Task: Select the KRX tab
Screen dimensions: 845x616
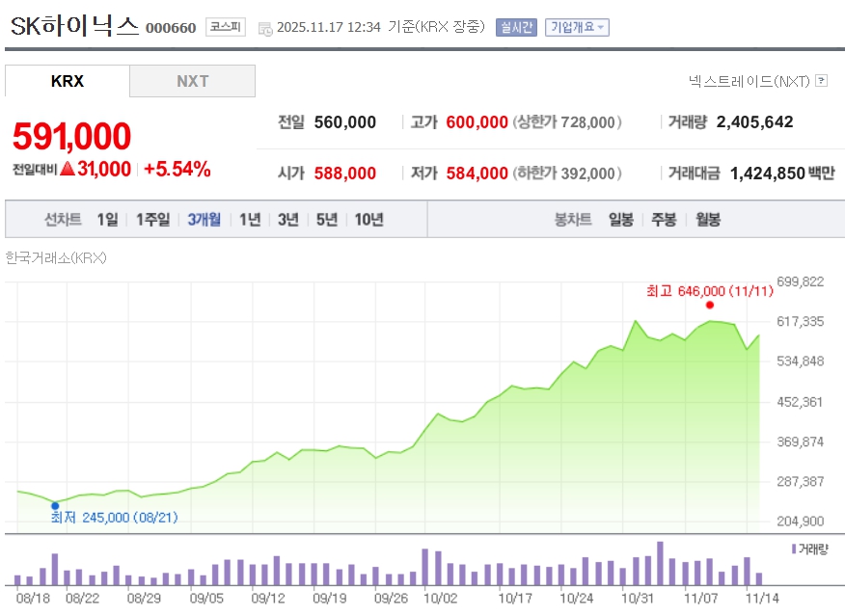Action: (68, 81)
